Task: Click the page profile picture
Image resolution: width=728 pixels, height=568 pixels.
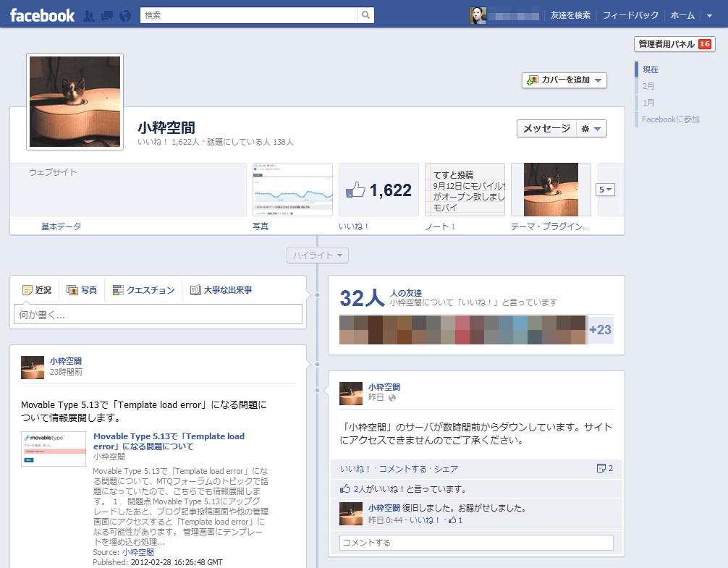Action: pyautogui.click(x=75, y=101)
